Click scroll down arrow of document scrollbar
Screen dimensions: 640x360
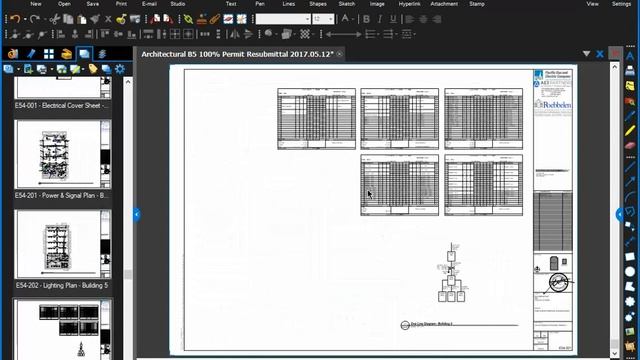(x=615, y=353)
